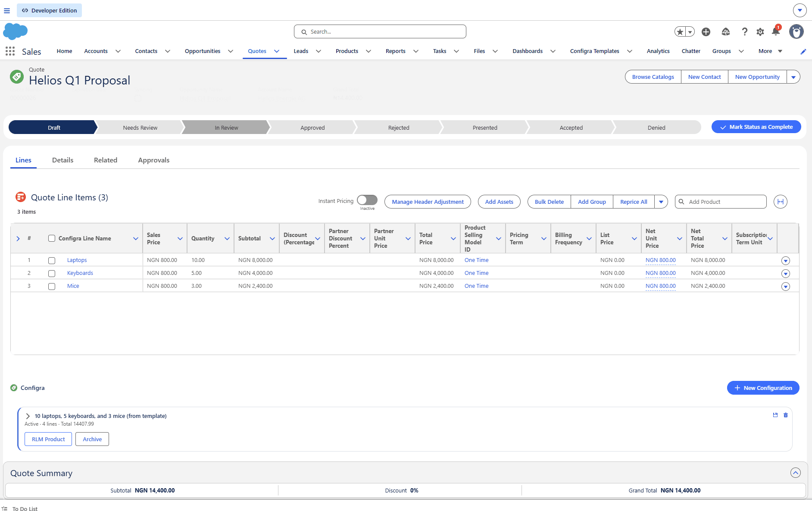Click the RLM Product button
The image size is (812, 511).
click(x=48, y=439)
